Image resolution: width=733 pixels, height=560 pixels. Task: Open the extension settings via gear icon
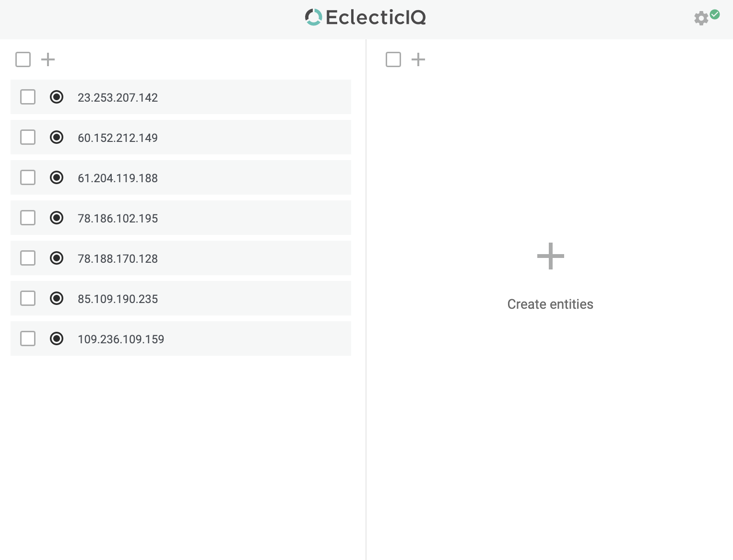(701, 19)
